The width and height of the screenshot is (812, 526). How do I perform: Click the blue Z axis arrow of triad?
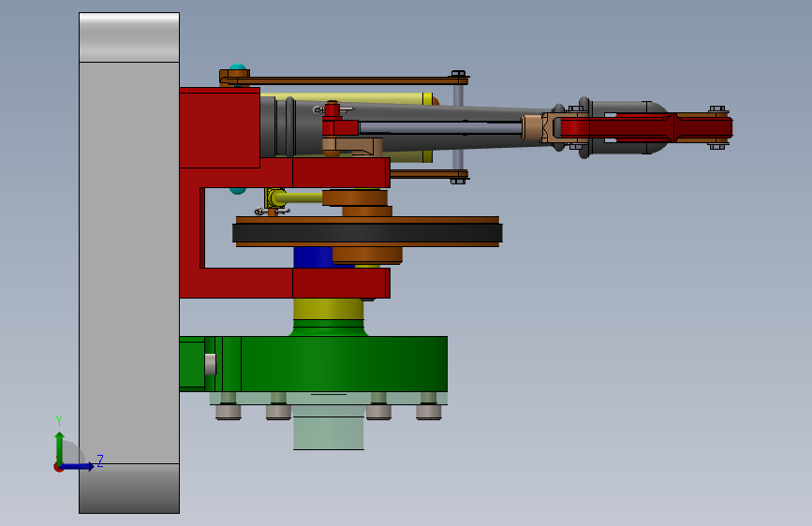click(x=78, y=466)
